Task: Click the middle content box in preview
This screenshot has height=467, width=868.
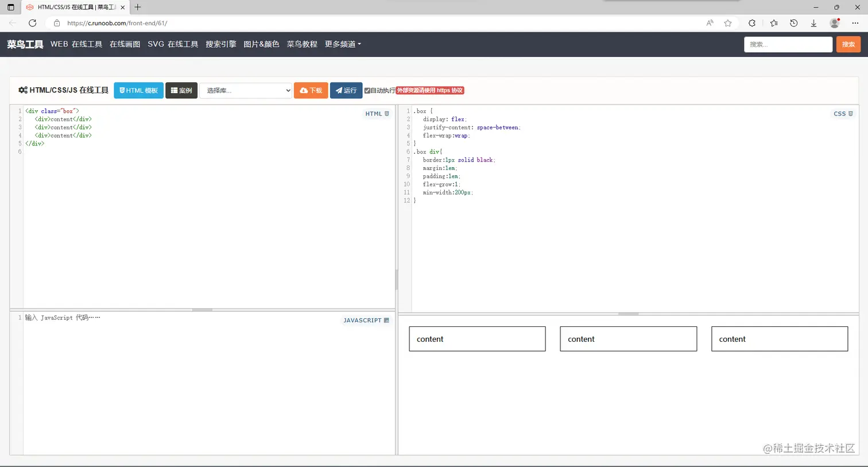Action: [x=629, y=339]
